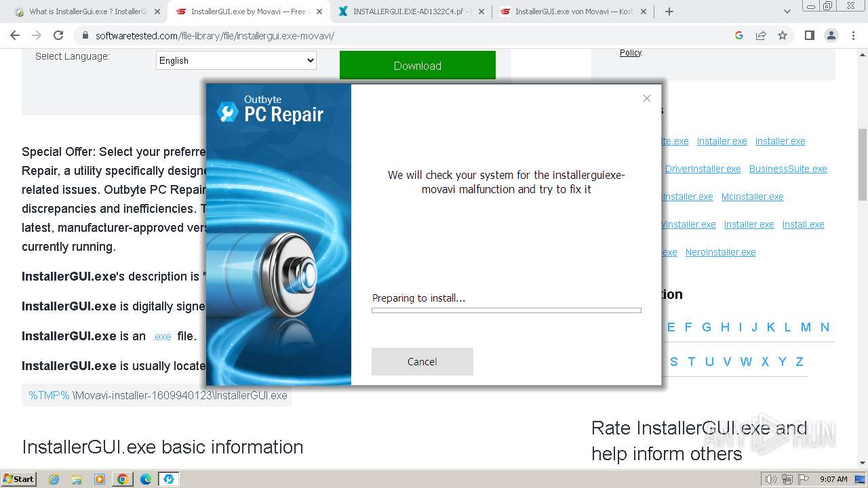Image resolution: width=868 pixels, height=488 pixels.
Task: Click the 'InstallerGUI.exe basic information' heading
Action: tap(163, 447)
